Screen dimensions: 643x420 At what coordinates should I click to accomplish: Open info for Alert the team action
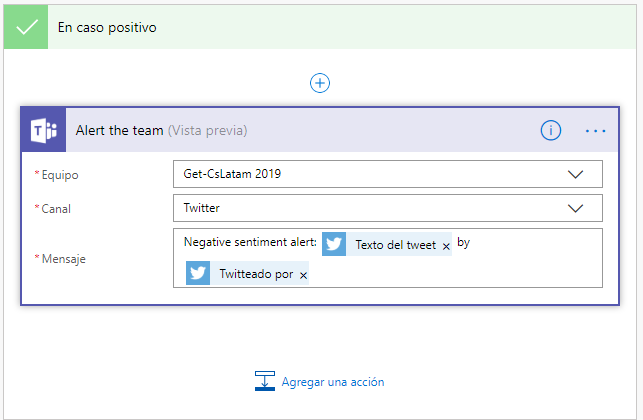coord(551,130)
